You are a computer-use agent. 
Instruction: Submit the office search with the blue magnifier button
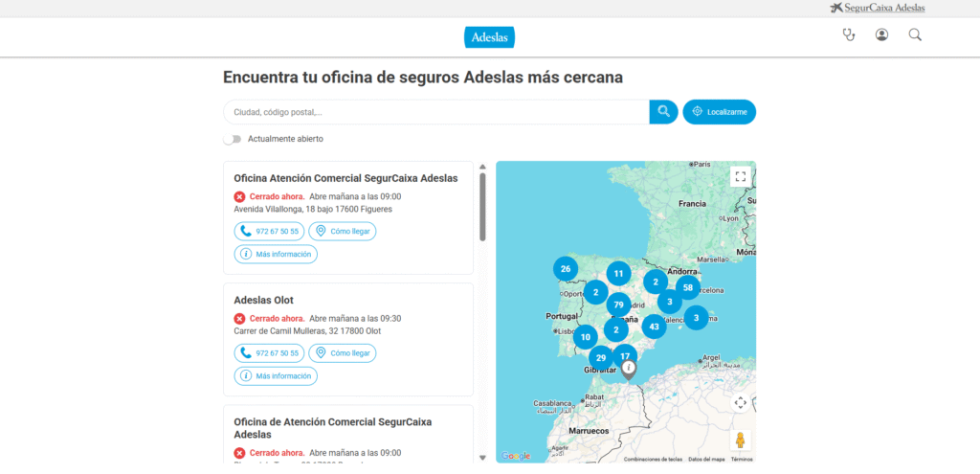coord(664,112)
